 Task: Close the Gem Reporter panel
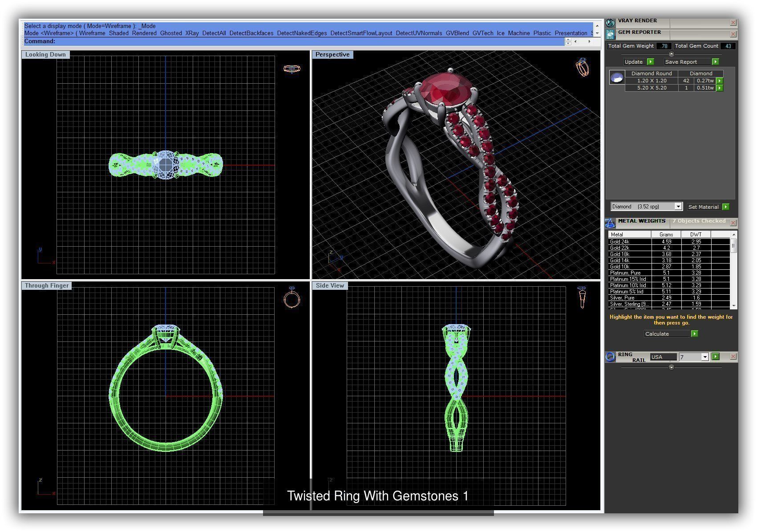pos(733,34)
